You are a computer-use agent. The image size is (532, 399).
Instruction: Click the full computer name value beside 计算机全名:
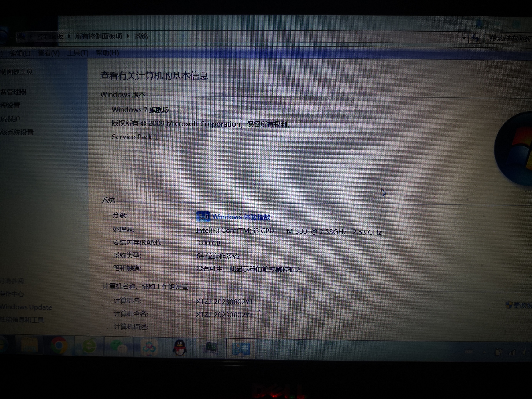[x=224, y=315]
